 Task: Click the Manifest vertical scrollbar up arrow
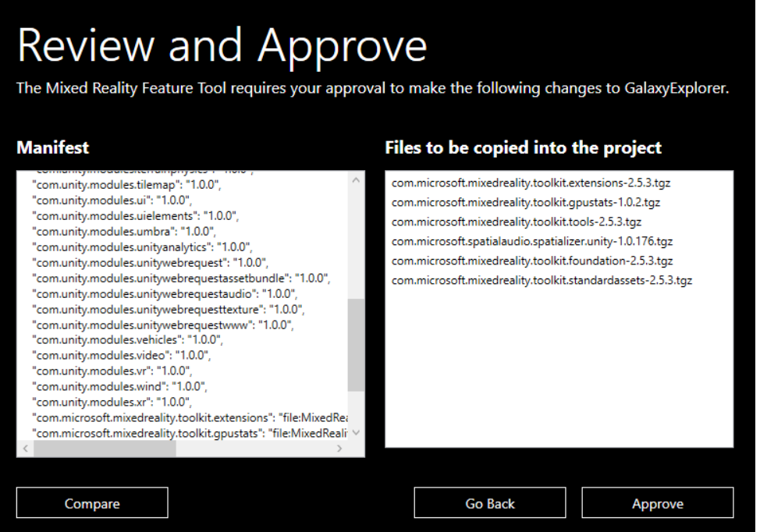(x=357, y=180)
